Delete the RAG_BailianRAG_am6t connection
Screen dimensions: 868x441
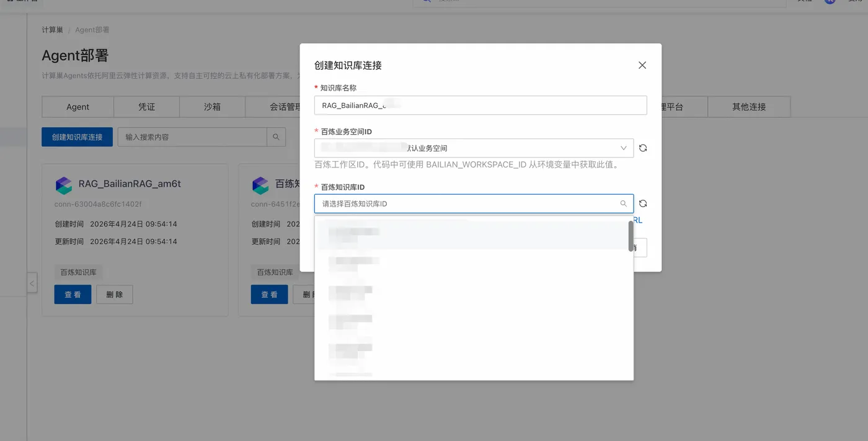click(115, 295)
